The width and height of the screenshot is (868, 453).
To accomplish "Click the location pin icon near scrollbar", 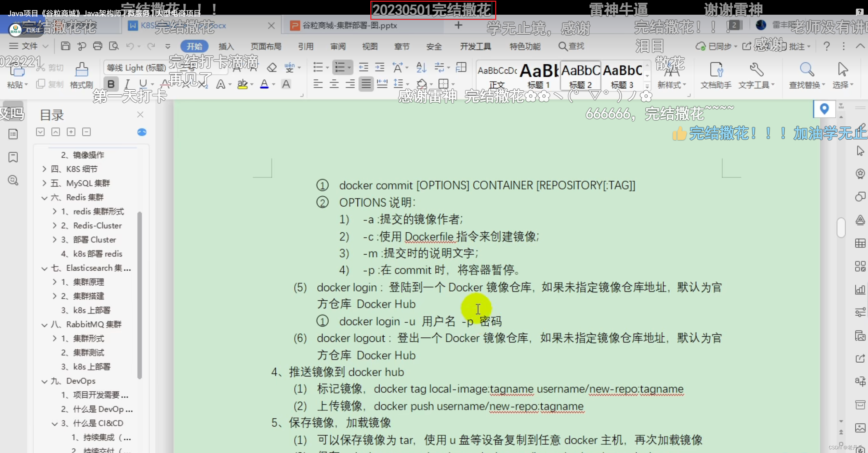I will click(x=824, y=109).
